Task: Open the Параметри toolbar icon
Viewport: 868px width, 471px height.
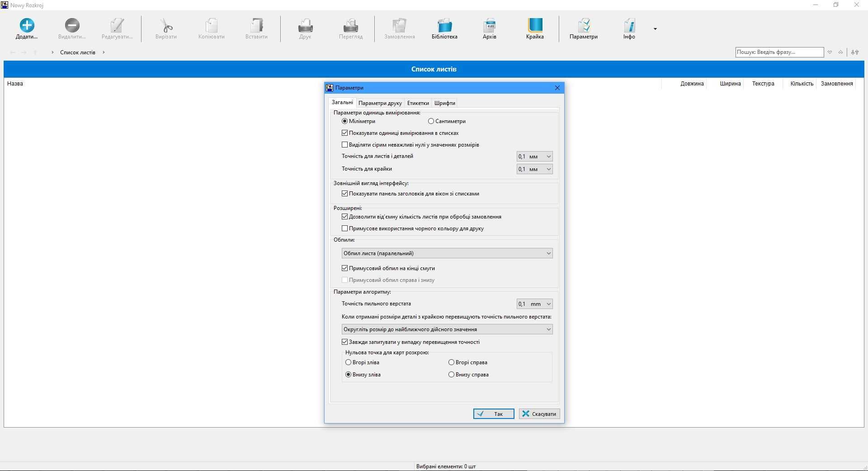Action: click(x=584, y=25)
